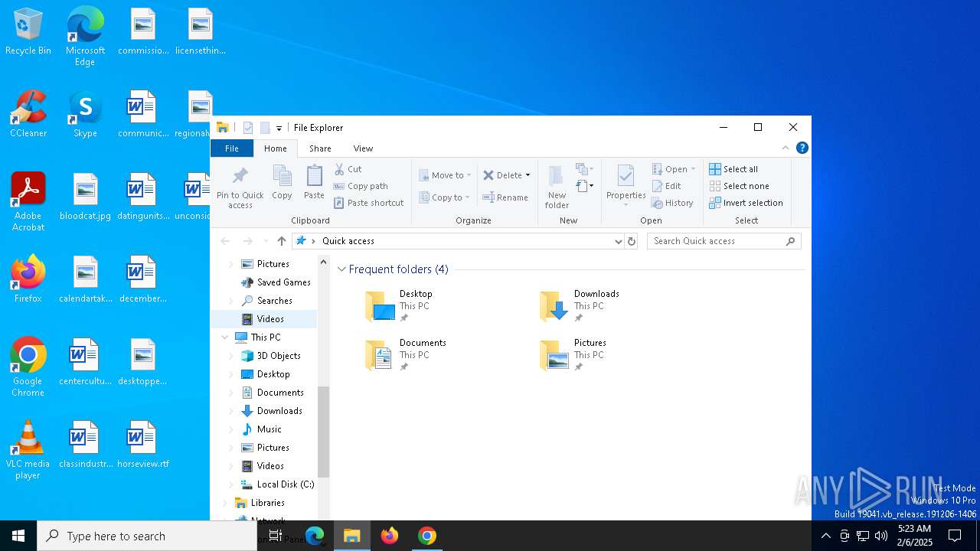
Task: Click Edge icon in the taskbar
Action: [315, 536]
